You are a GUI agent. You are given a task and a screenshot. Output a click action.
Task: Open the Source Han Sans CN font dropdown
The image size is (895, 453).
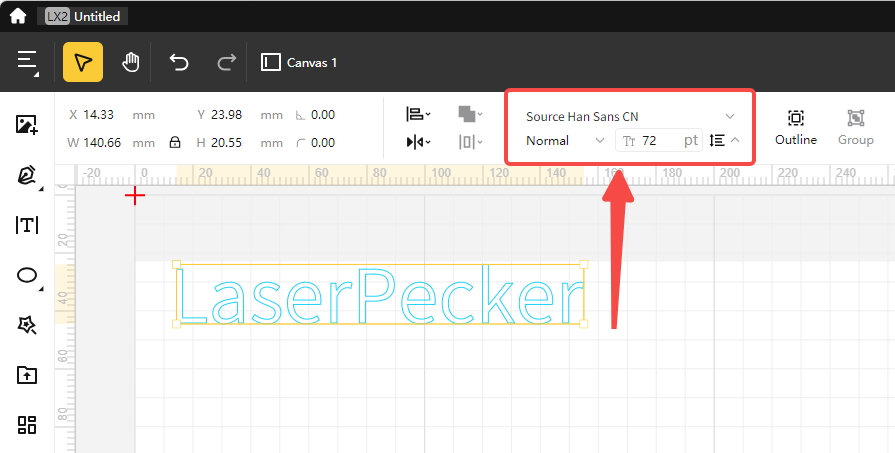coord(630,116)
